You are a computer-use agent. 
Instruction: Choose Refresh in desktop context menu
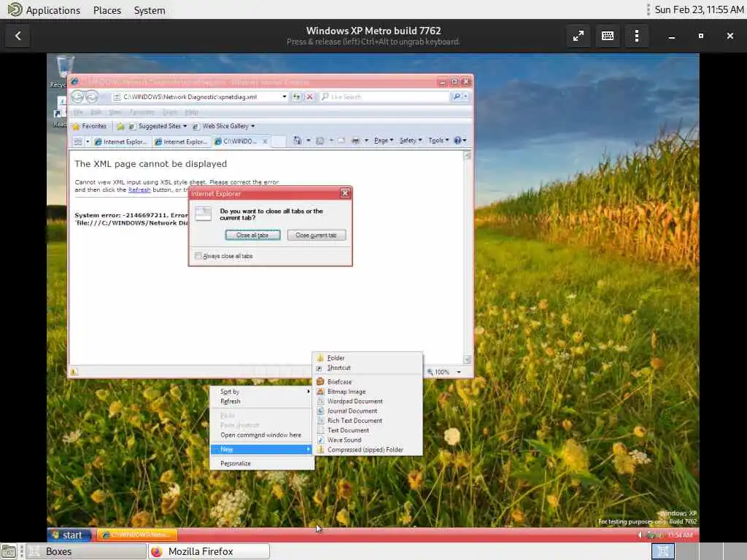tap(262, 402)
